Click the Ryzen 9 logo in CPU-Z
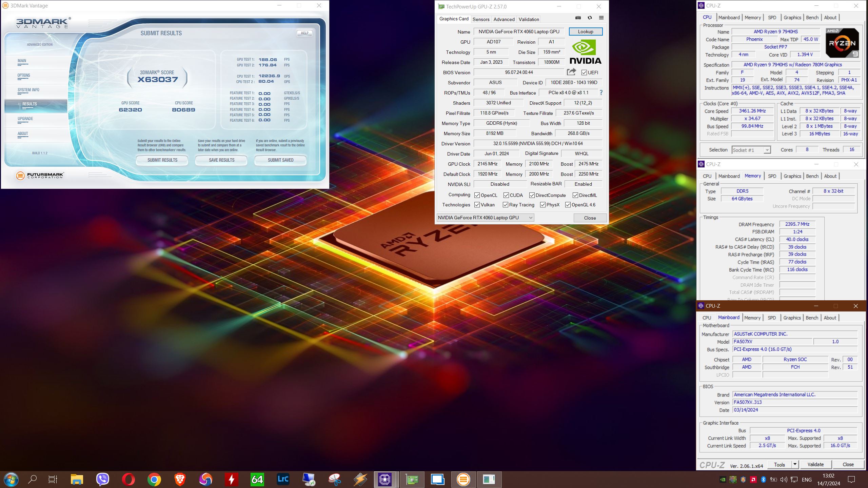 point(842,43)
